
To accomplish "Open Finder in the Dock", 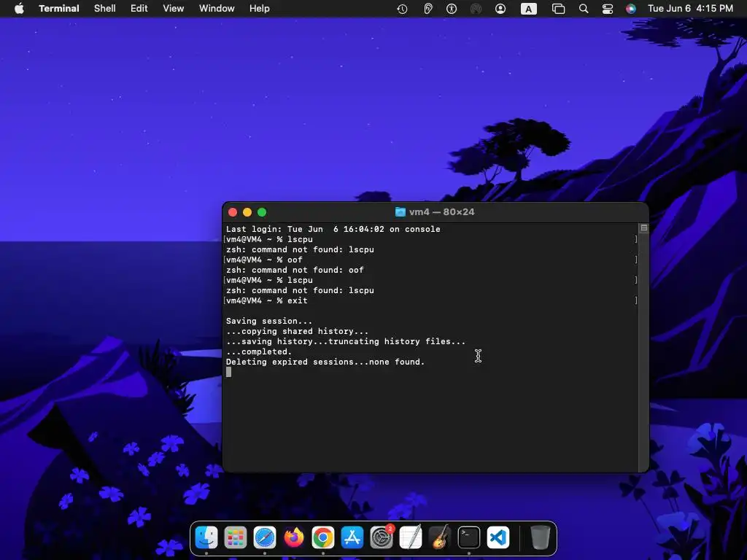I will (x=206, y=538).
